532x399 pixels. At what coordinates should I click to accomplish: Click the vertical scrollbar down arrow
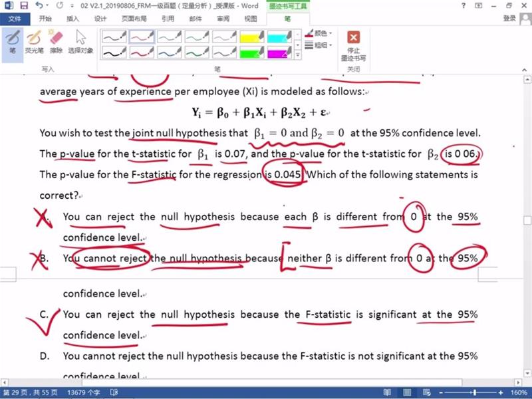coord(527,374)
